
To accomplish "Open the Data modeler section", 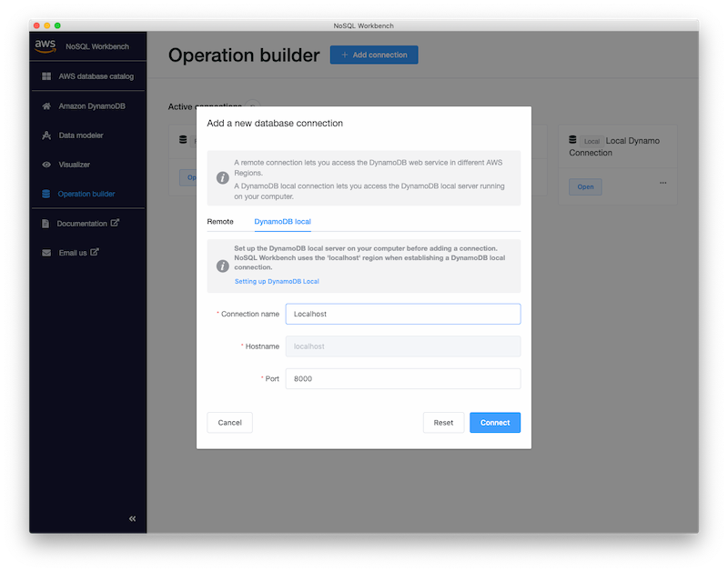I will (88, 135).
